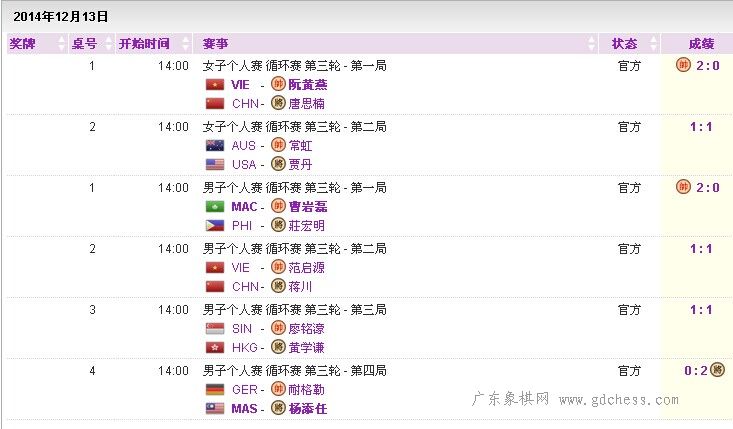
Task: Open player link 黄学谦
Action: [x=306, y=348]
